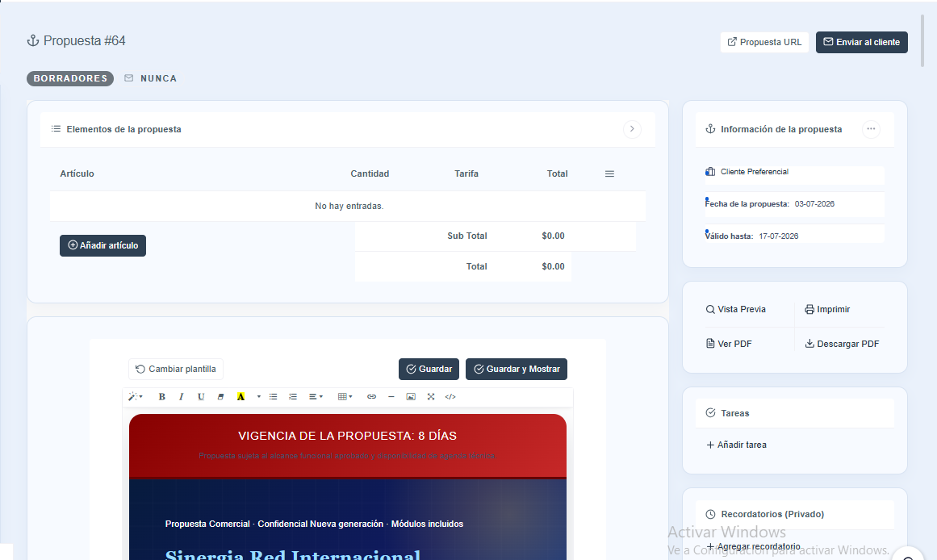The height and width of the screenshot is (560, 937).
Task: Click the page vertical scrollbar
Action: 922,42
